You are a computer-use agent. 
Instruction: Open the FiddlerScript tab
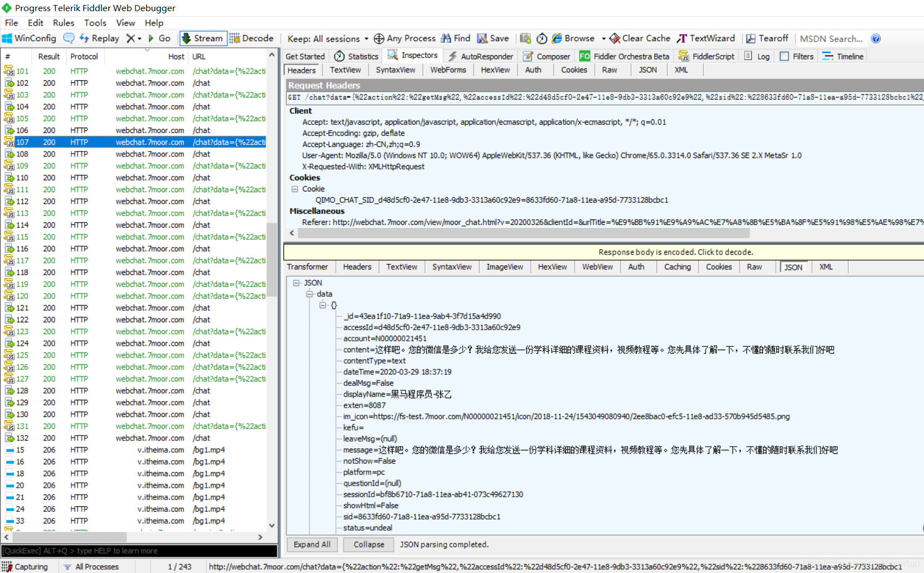pos(706,56)
